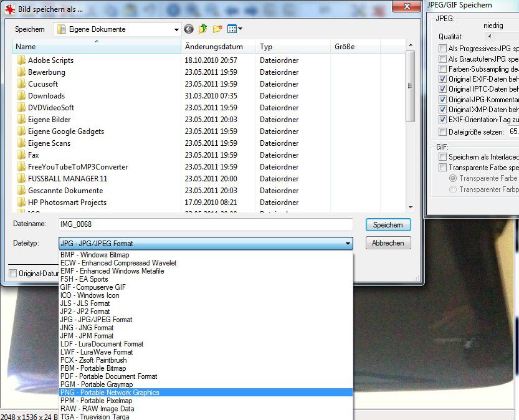Viewport: 519px width, 420px height.
Task: Go up one folder level icon
Action: point(203,29)
